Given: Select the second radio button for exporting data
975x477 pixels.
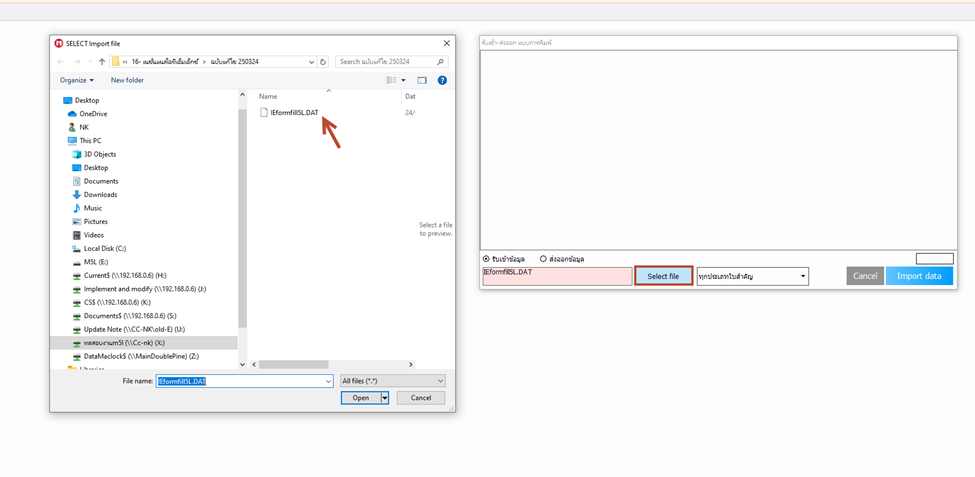Looking at the screenshot, I should [544, 259].
